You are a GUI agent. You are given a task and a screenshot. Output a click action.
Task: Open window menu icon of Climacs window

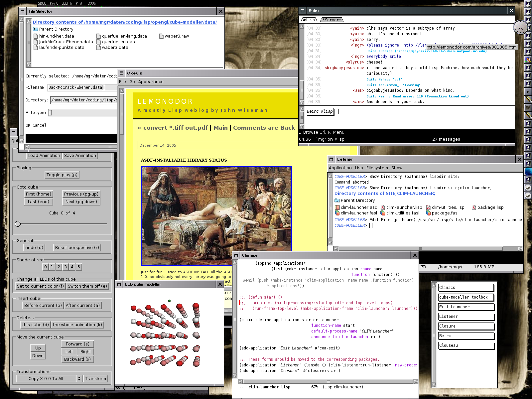[x=236, y=255]
